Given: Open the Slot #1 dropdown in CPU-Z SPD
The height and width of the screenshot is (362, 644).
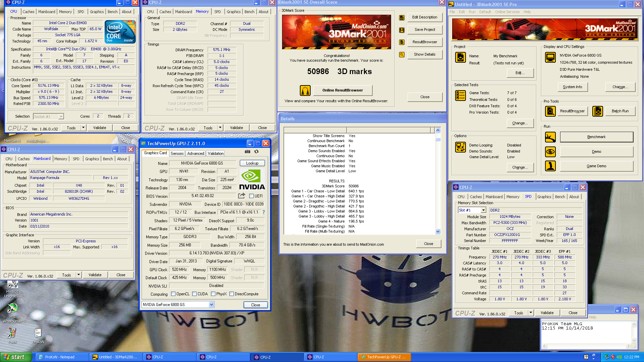Looking at the screenshot, I should (x=483, y=210).
